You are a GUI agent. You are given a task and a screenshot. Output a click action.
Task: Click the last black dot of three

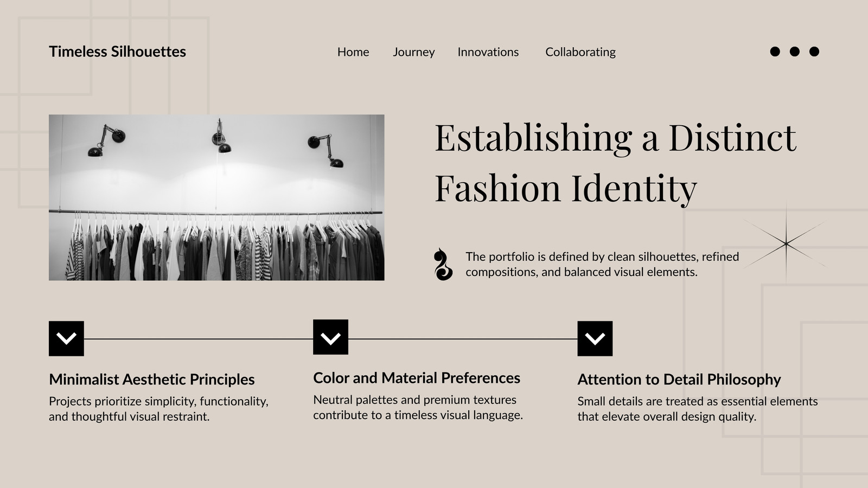[814, 52]
